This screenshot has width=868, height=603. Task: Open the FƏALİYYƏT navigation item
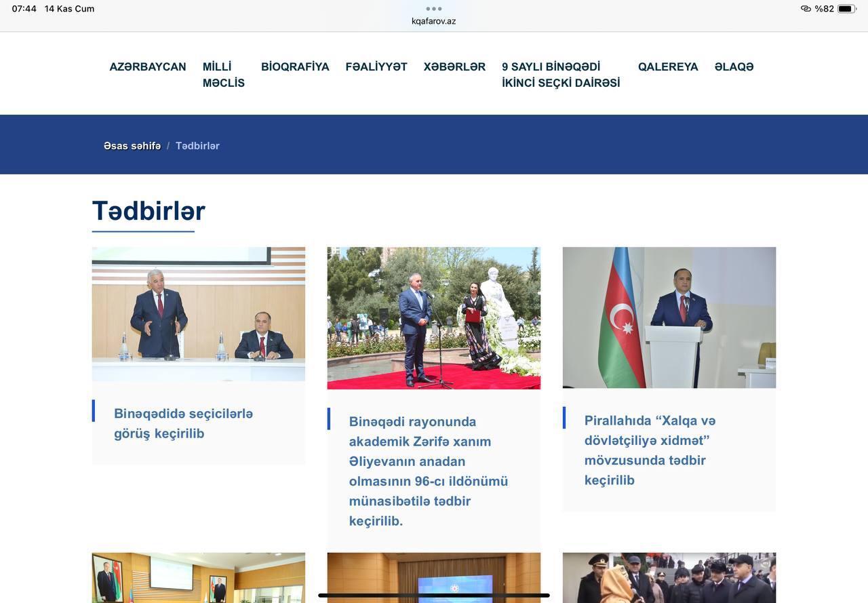[x=376, y=66]
